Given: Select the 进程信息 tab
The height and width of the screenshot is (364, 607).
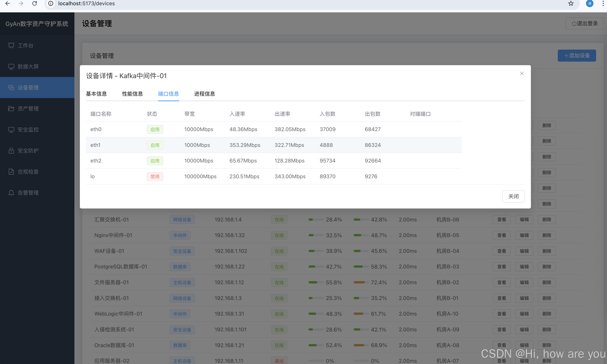Looking at the screenshot, I should [204, 94].
